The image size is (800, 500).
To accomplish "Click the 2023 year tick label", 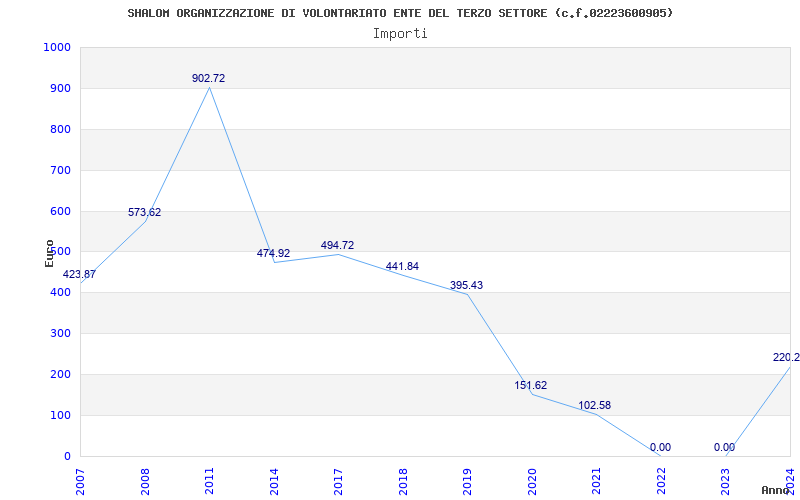I will pyautogui.click(x=726, y=481).
